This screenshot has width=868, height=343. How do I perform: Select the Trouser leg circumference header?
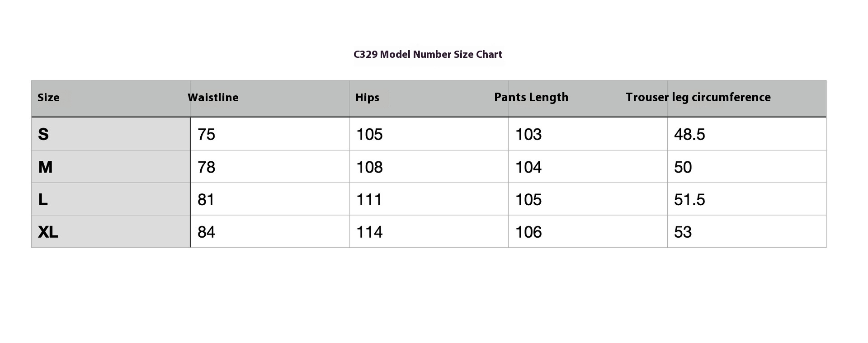pyautogui.click(x=698, y=98)
